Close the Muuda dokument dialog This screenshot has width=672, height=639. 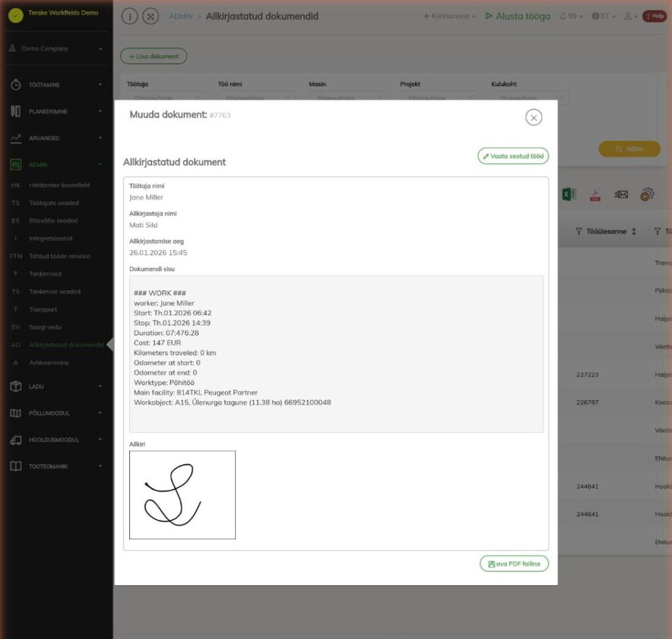pyautogui.click(x=534, y=118)
